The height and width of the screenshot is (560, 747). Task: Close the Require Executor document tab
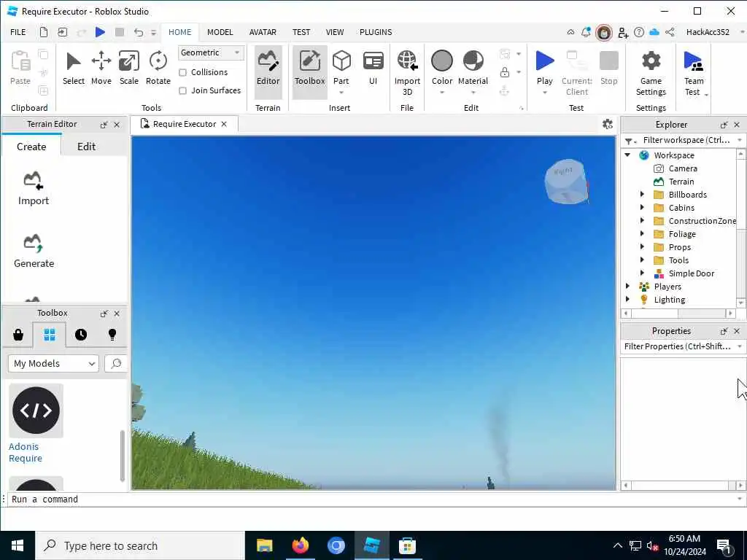coord(224,124)
